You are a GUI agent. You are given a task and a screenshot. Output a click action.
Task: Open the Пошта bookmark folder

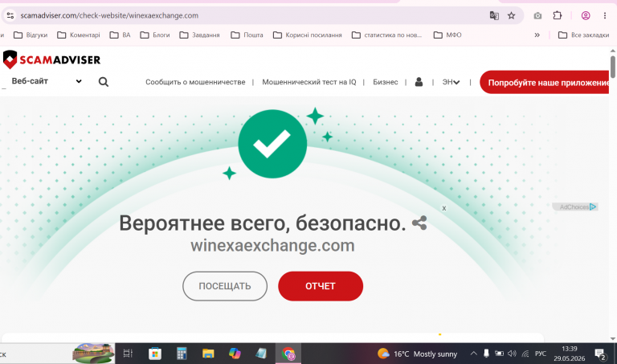pyautogui.click(x=247, y=35)
